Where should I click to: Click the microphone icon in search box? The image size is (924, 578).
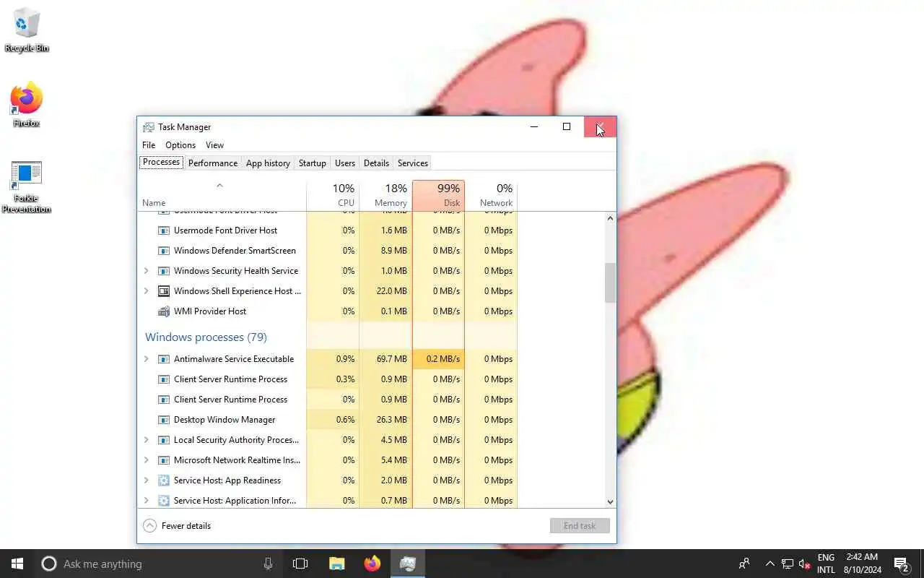(268, 564)
